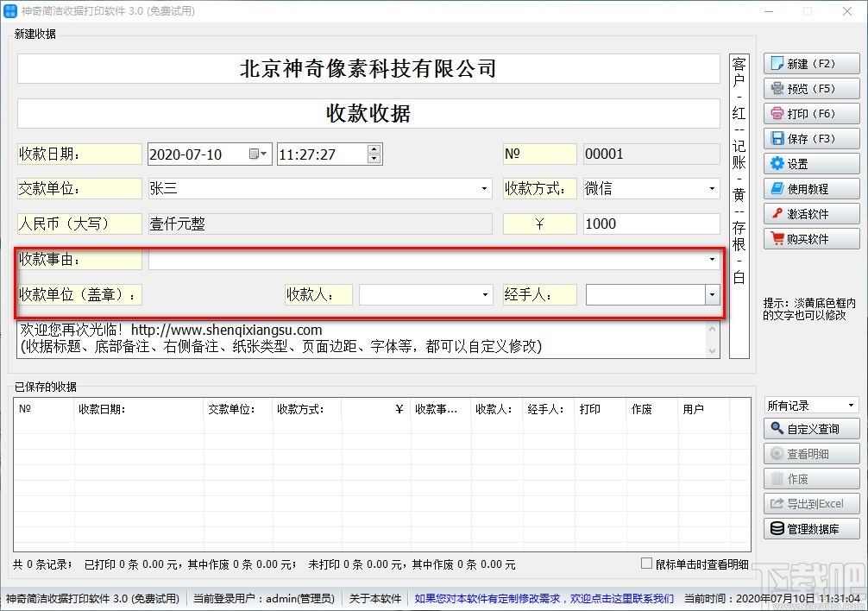This screenshot has width=868, height=611.
Task: Open the 收款日期 date picker calendar
Action: click(259, 154)
